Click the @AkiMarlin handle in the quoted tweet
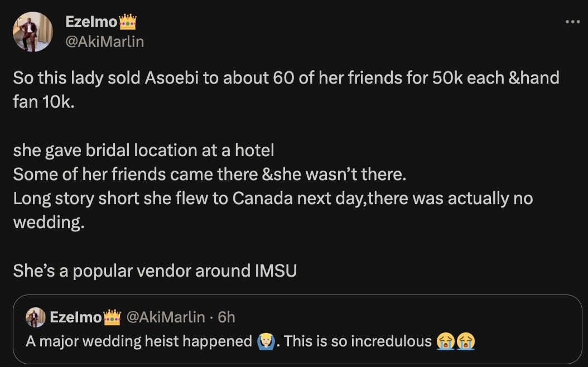Screen dimensions: 588x367 tap(166, 317)
